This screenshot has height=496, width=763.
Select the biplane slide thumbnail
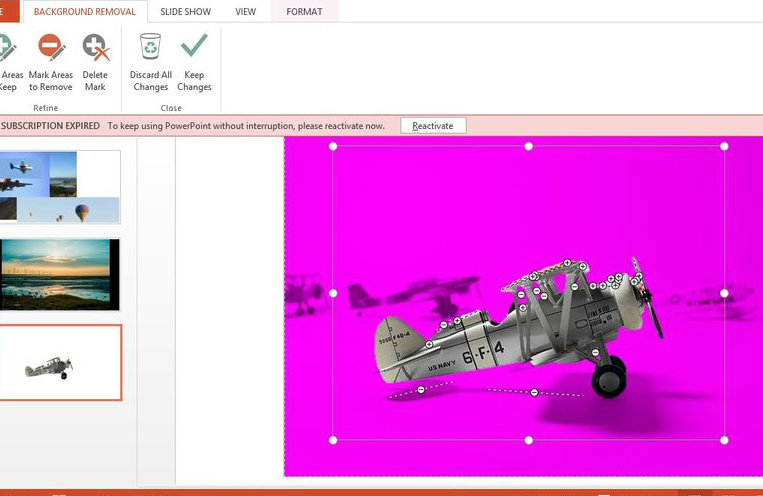click(60, 363)
